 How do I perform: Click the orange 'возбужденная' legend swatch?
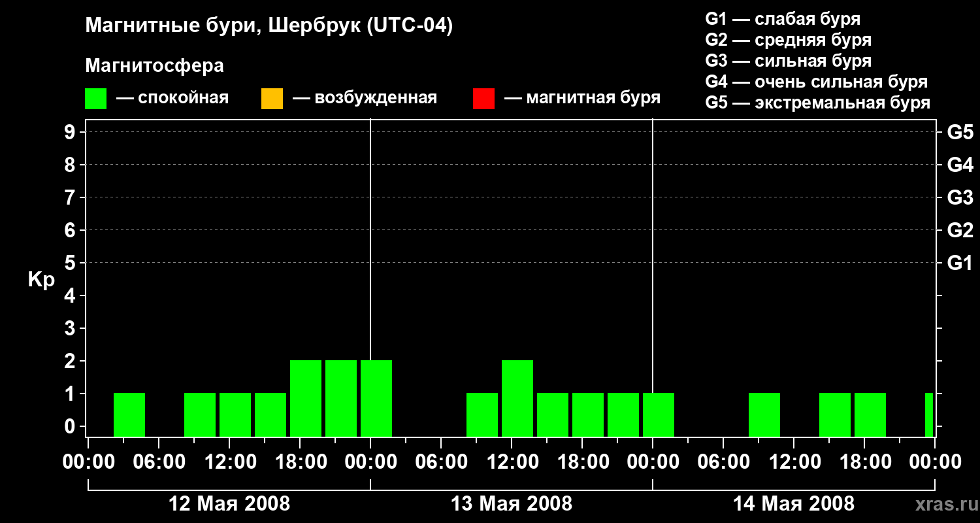(272, 99)
